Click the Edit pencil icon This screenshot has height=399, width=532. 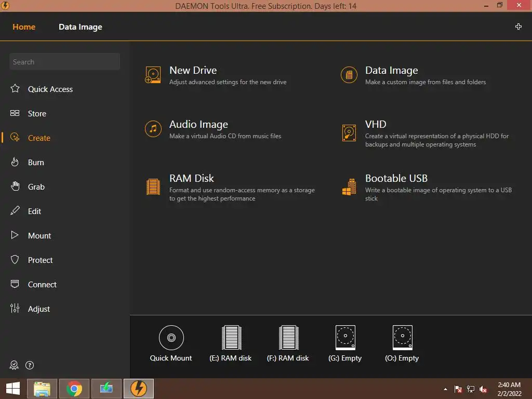15,211
